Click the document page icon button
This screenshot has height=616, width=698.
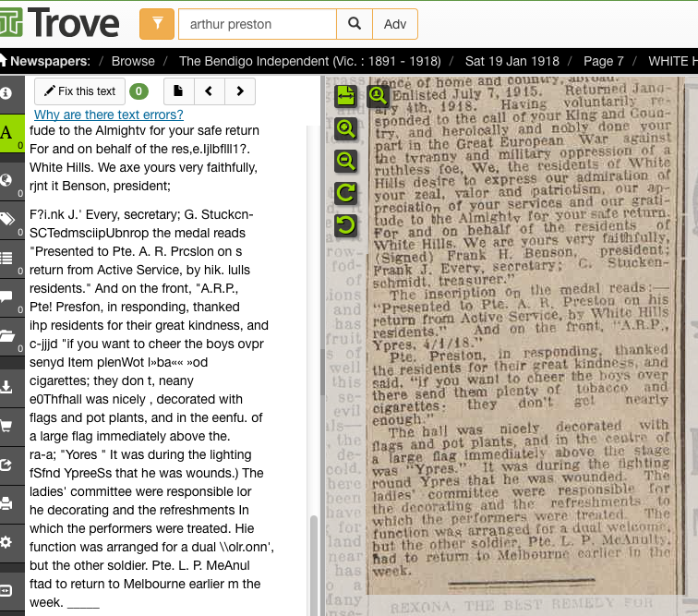(x=178, y=91)
